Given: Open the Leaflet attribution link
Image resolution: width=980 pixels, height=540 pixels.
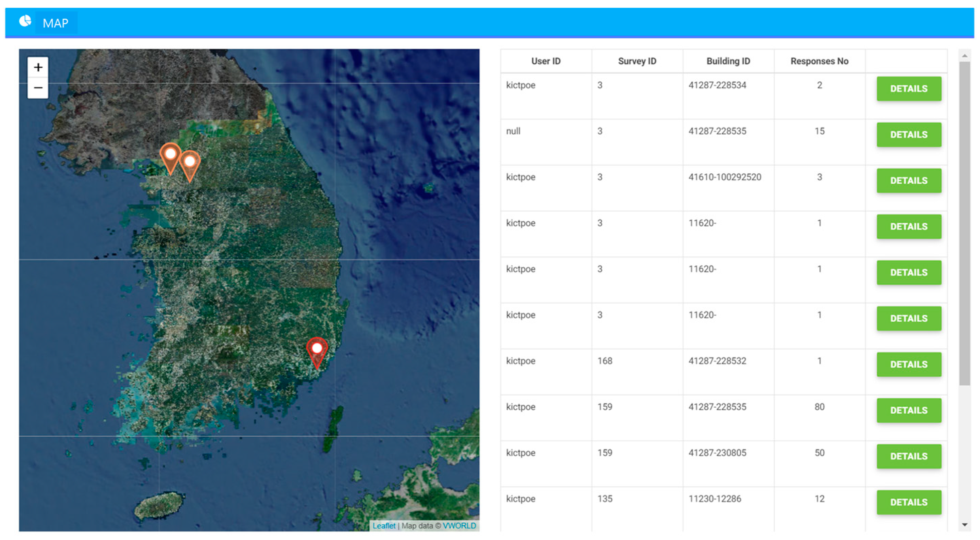Looking at the screenshot, I should 383,525.
